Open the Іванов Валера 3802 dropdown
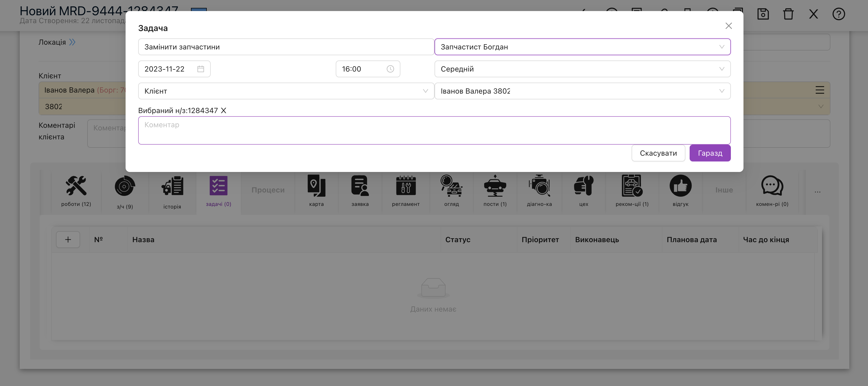 [582, 91]
